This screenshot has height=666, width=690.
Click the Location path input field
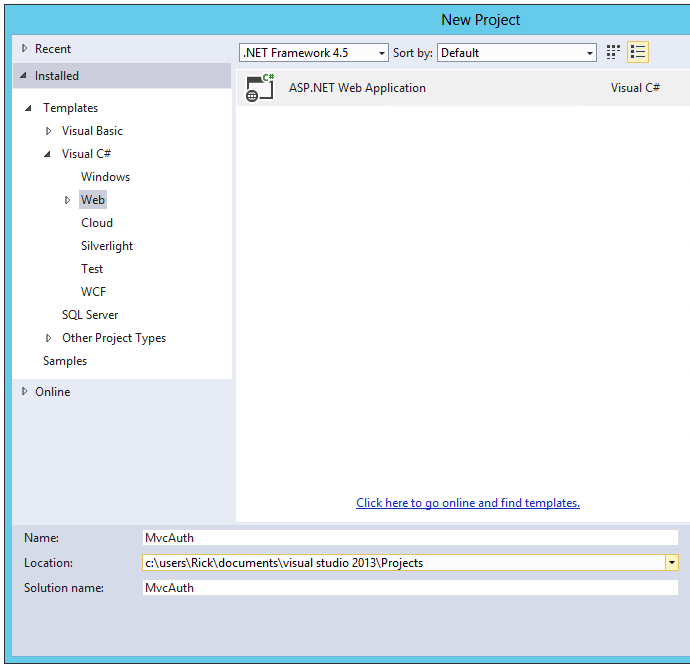[404, 562]
